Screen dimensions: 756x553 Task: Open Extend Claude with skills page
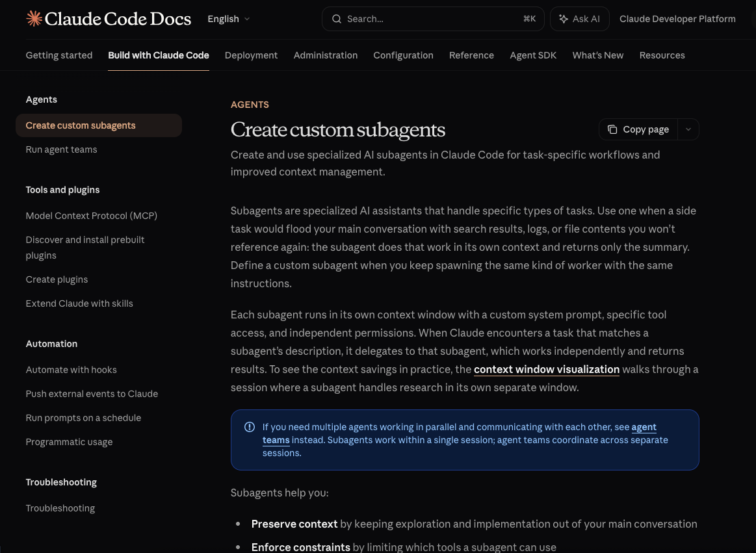(79, 303)
